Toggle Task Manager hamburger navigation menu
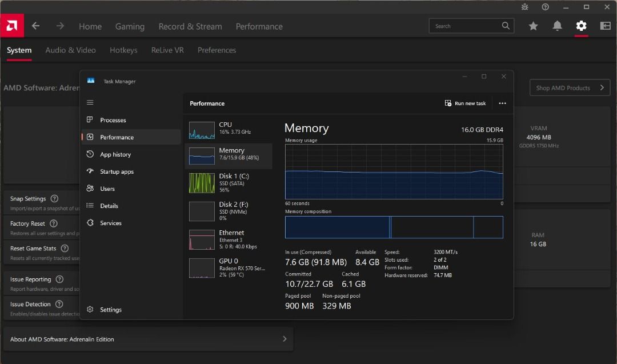The width and height of the screenshot is (617, 364). [x=90, y=103]
